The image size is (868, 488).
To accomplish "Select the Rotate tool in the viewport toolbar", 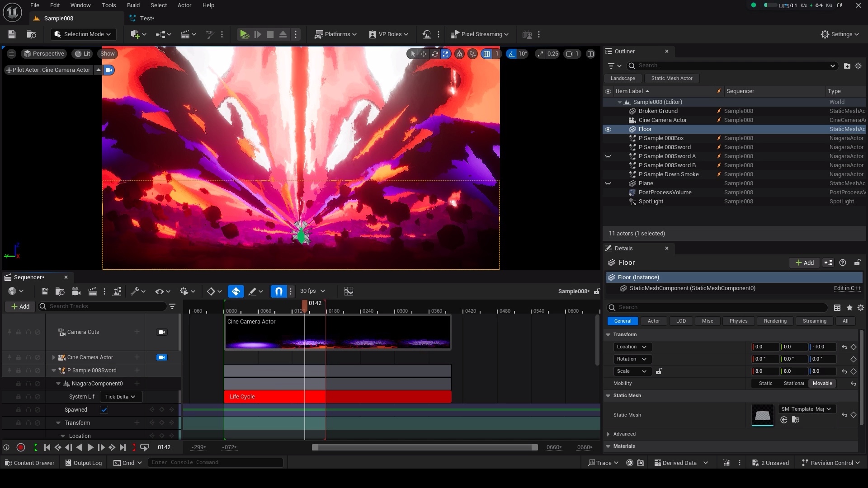I will 434,54.
